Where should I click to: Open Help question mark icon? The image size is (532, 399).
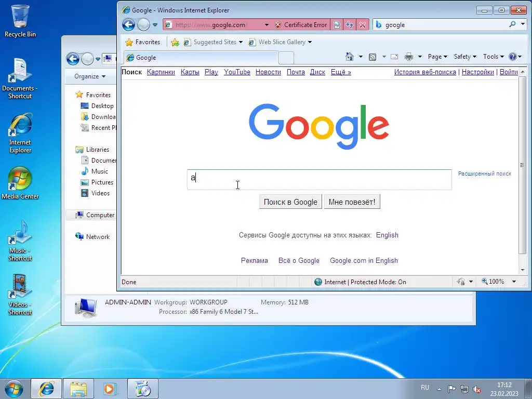512,57
